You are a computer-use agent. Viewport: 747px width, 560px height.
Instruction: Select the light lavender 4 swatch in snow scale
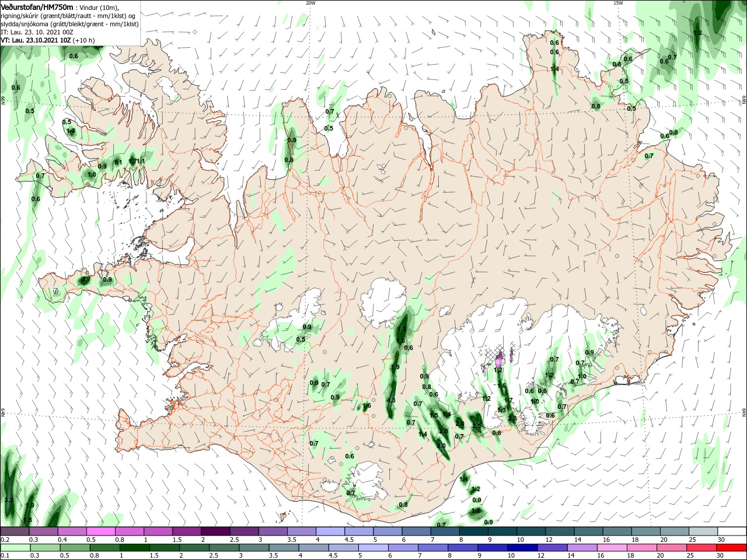(x=331, y=531)
